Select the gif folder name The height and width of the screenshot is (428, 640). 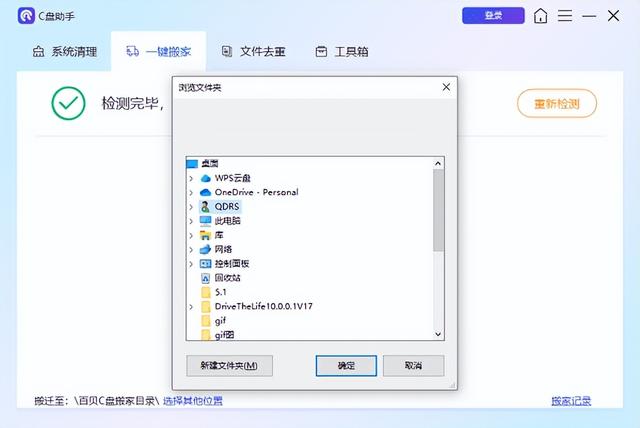coord(220,321)
